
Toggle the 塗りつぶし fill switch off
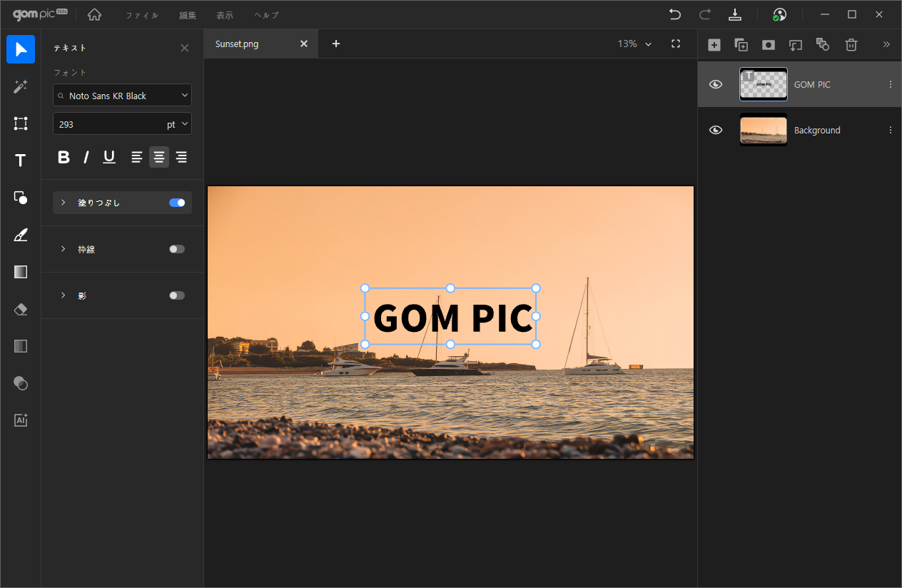click(177, 203)
